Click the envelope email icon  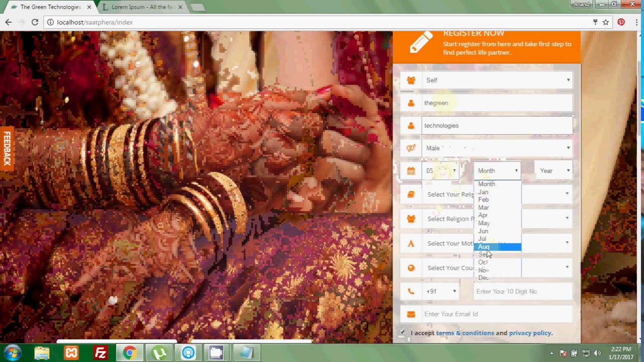pos(411,314)
